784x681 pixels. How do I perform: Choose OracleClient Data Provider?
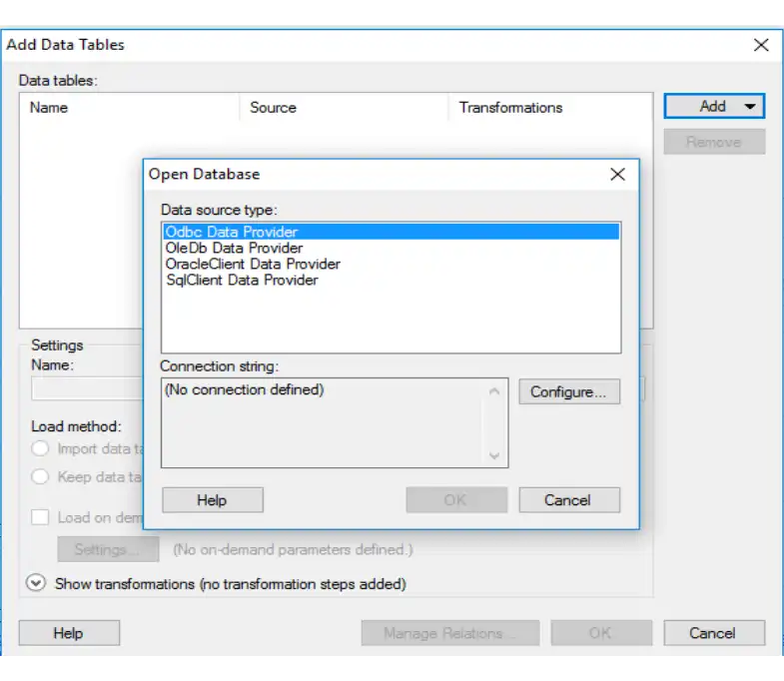[x=253, y=264]
